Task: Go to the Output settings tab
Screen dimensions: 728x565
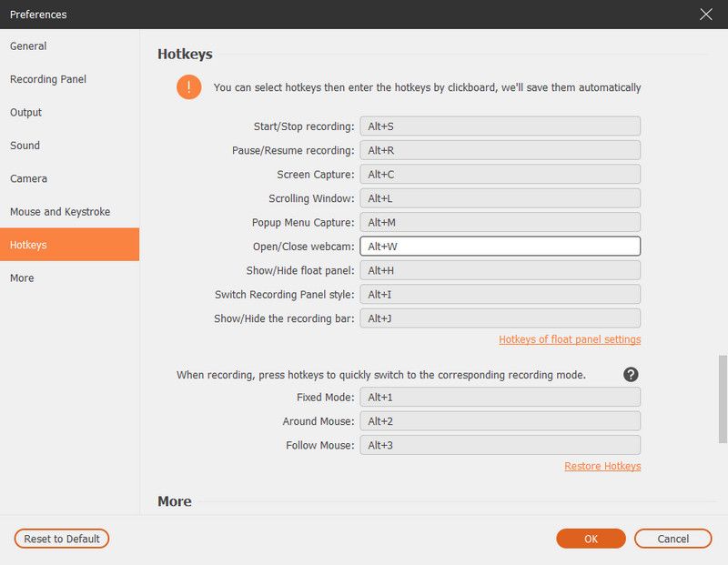Action: coord(26,113)
